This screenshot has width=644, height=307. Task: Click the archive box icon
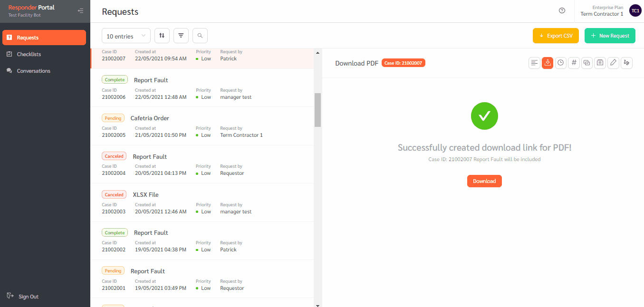600,63
